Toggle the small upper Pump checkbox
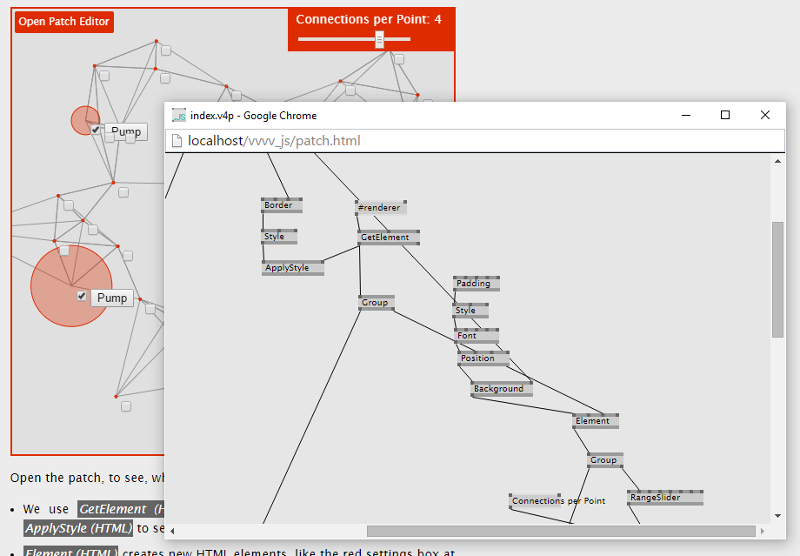 click(95, 130)
